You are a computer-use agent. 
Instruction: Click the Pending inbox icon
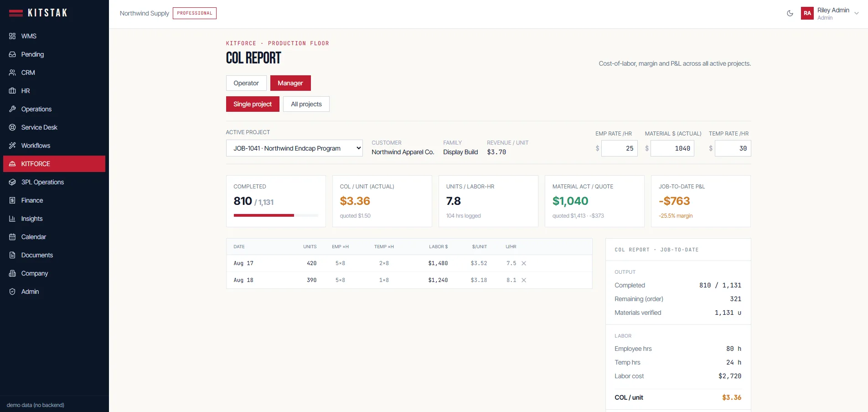point(12,54)
